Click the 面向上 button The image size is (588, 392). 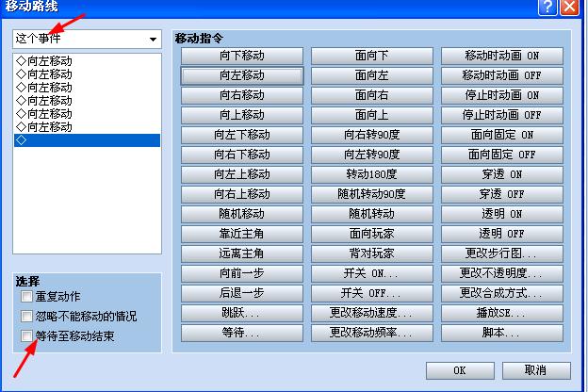click(x=372, y=115)
